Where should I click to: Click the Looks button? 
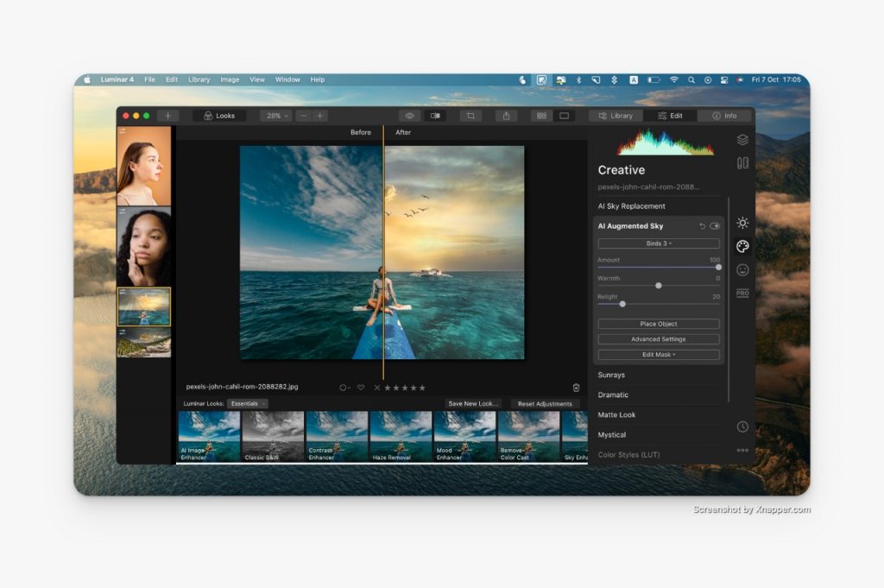click(x=218, y=116)
